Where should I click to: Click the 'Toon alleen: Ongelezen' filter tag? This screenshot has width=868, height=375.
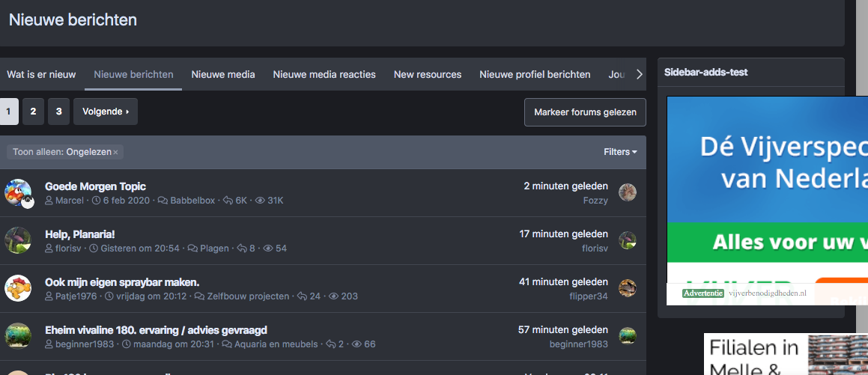pyautogui.click(x=64, y=151)
